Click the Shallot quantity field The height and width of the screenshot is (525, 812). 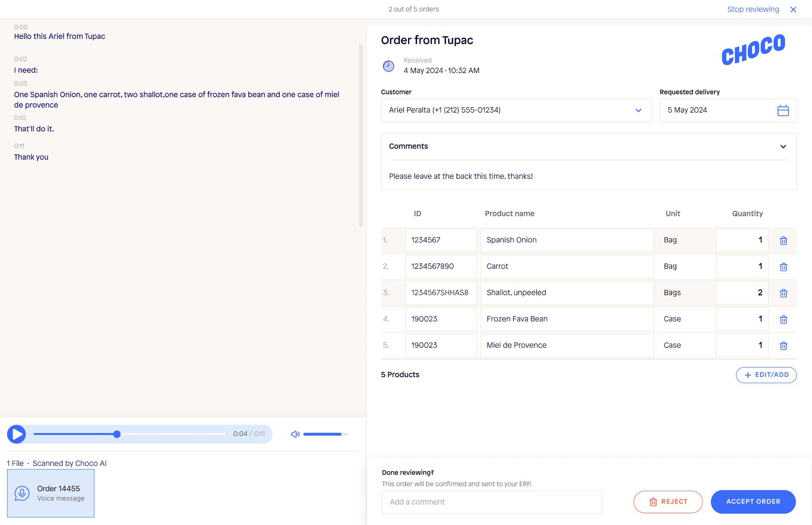[742, 293]
